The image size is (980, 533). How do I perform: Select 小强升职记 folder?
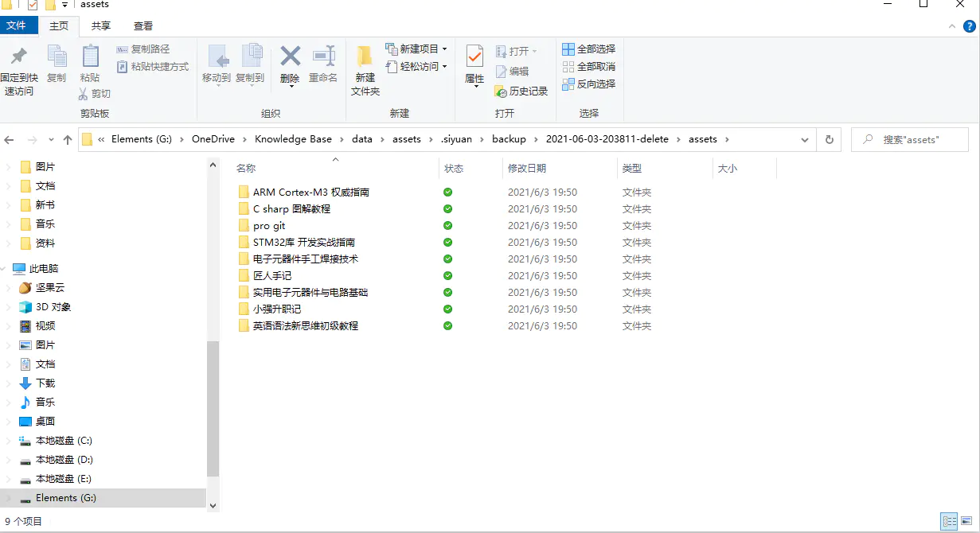tap(277, 309)
